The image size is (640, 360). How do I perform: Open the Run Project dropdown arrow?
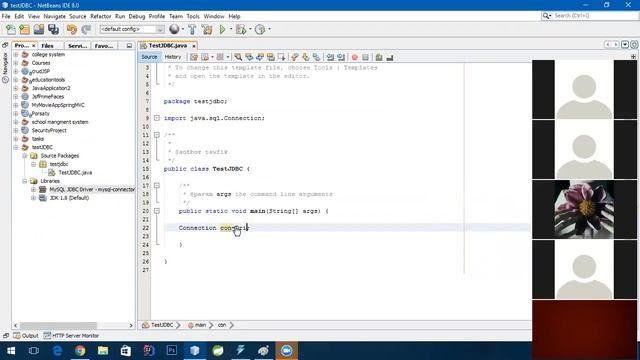(x=231, y=29)
